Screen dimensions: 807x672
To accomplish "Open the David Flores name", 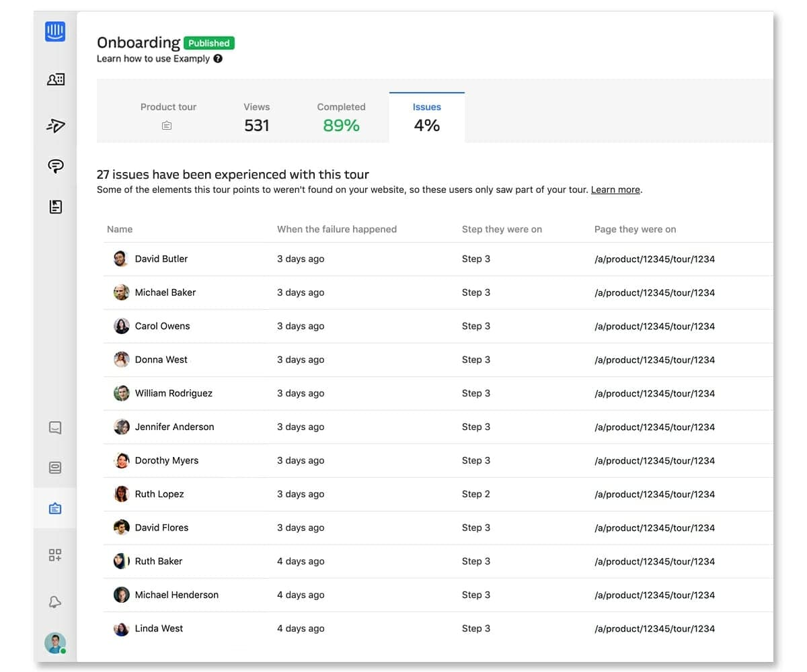I will pos(162,528).
